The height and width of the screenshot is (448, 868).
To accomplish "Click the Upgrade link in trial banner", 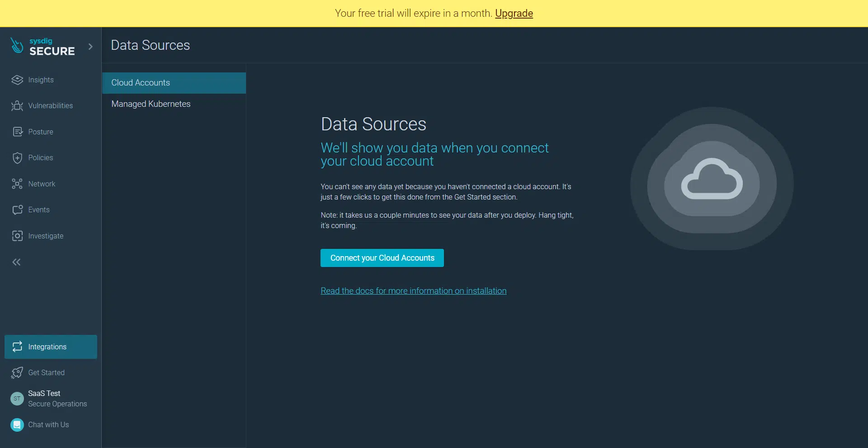I will (514, 14).
